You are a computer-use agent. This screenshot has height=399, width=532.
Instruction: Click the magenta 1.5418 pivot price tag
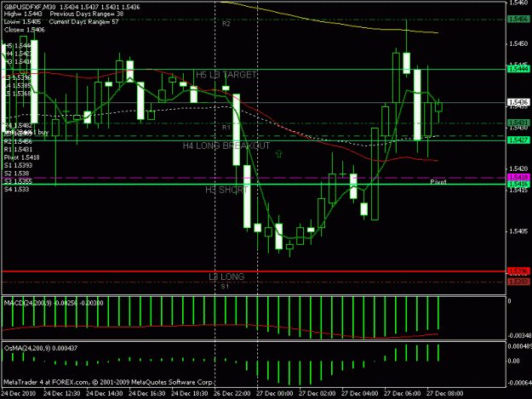coord(518,177)
